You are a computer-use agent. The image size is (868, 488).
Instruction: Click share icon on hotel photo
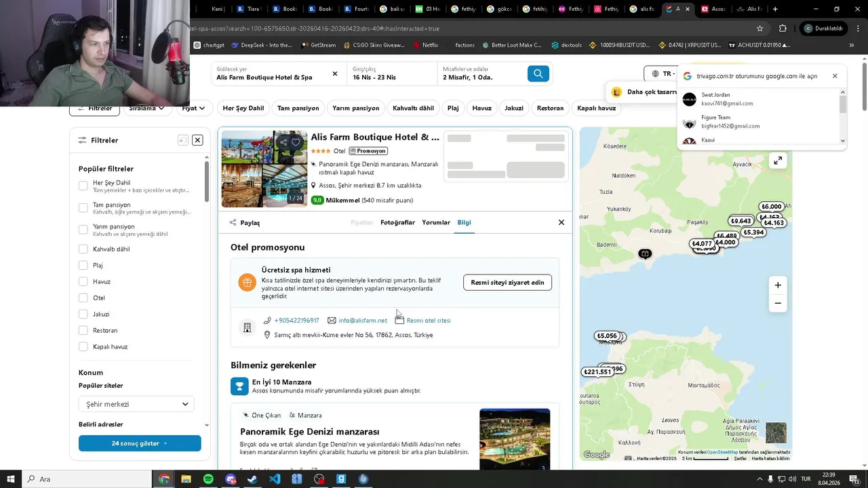282,142
